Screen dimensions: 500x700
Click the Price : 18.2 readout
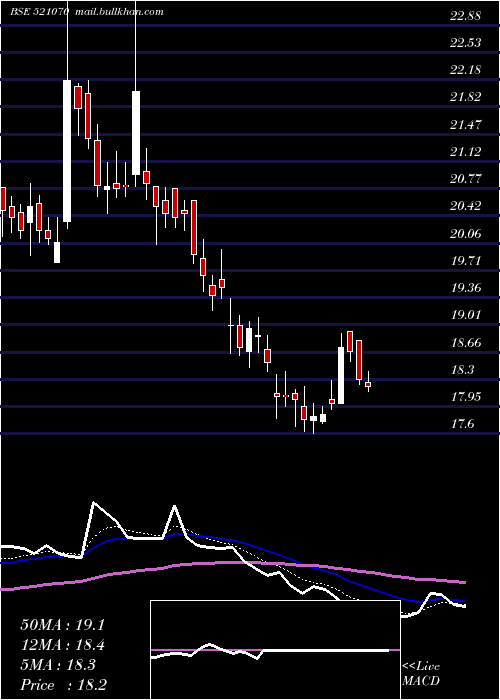pos(63,685)
